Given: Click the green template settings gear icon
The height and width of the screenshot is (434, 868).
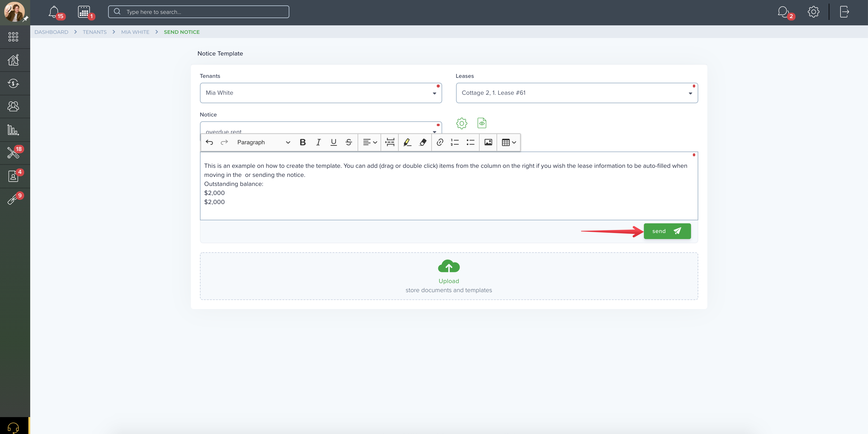Looking at the screenshot, I should pos(461,123).
